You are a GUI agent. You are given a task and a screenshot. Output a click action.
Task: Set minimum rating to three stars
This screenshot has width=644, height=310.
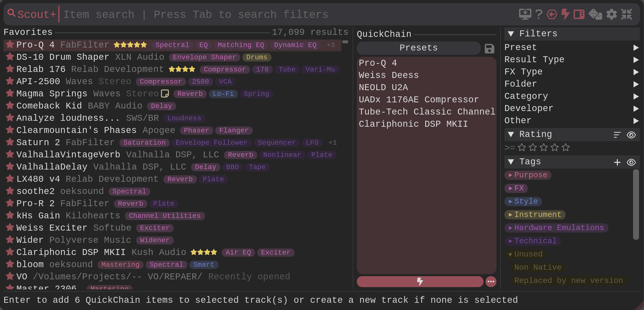pyautogui.click(x=543, y=148)
